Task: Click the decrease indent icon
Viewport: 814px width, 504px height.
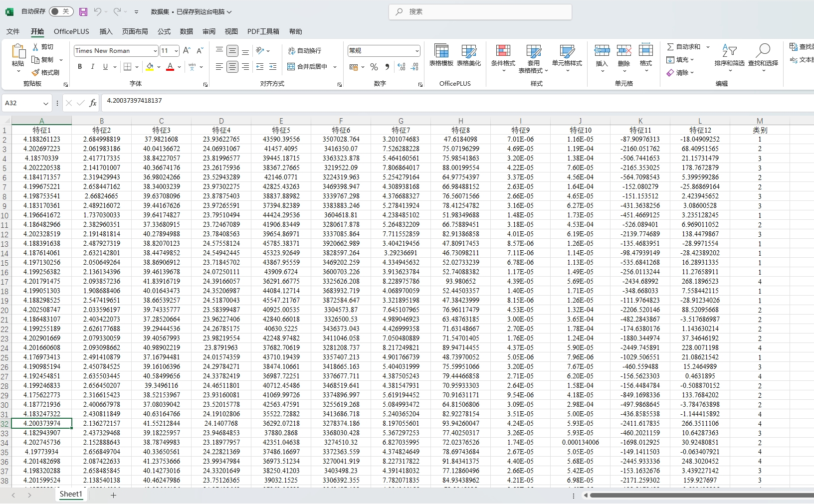Action: (x=260, y=66)
